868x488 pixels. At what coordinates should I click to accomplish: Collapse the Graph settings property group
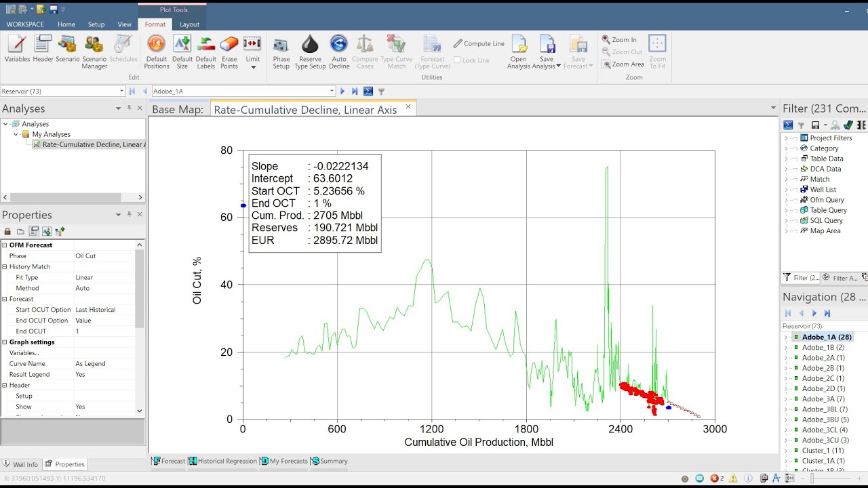click(x=4, y=342)
